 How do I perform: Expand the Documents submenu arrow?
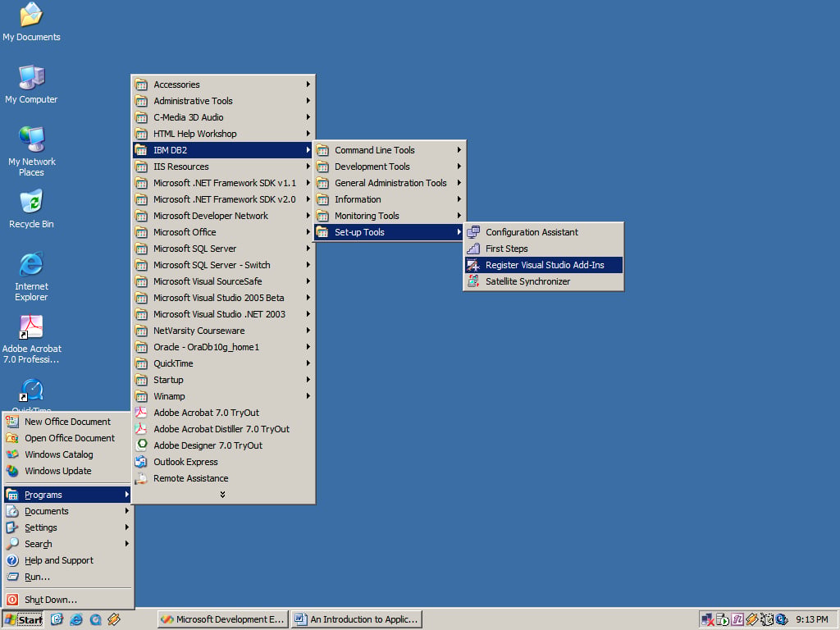[127, 511]
